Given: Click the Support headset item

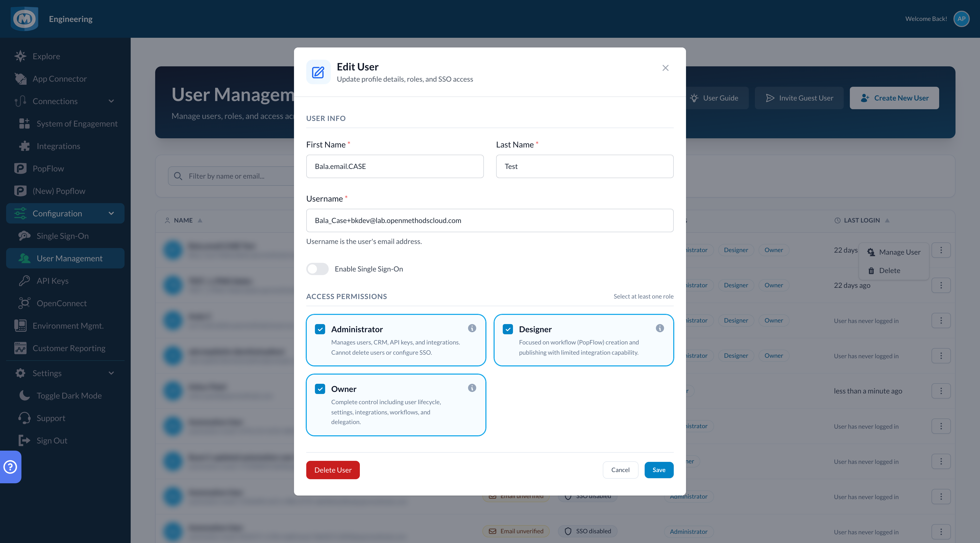Looking at the screenshot, I should coord(65,418).
